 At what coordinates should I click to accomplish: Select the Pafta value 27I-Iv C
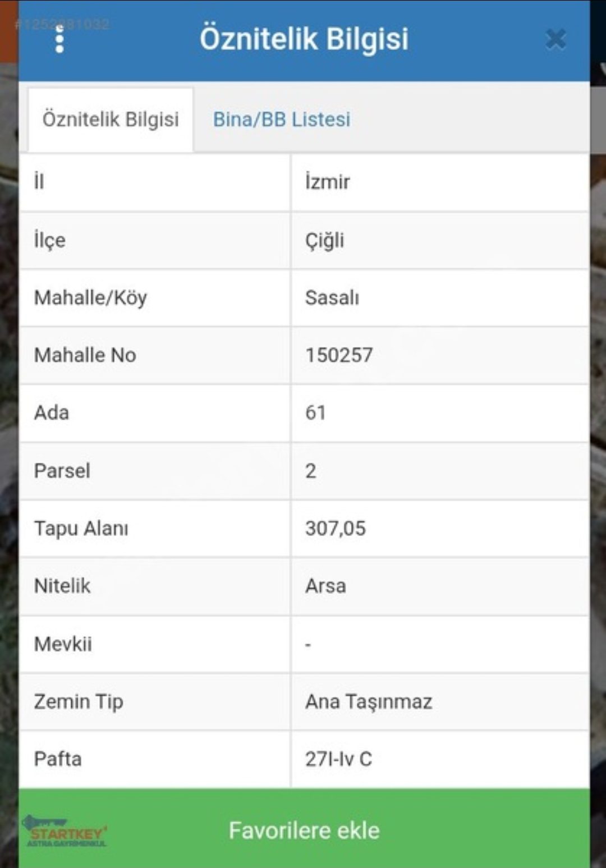(339, 760)
